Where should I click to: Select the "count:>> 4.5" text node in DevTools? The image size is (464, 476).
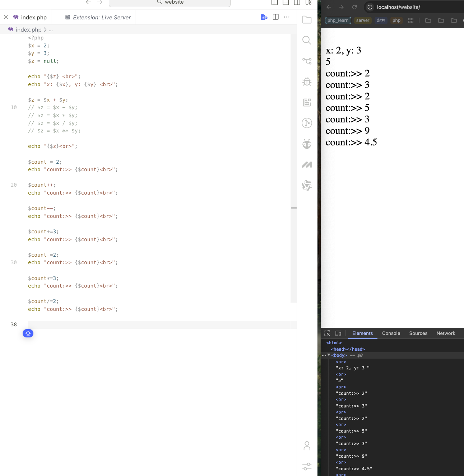point(354,469)
